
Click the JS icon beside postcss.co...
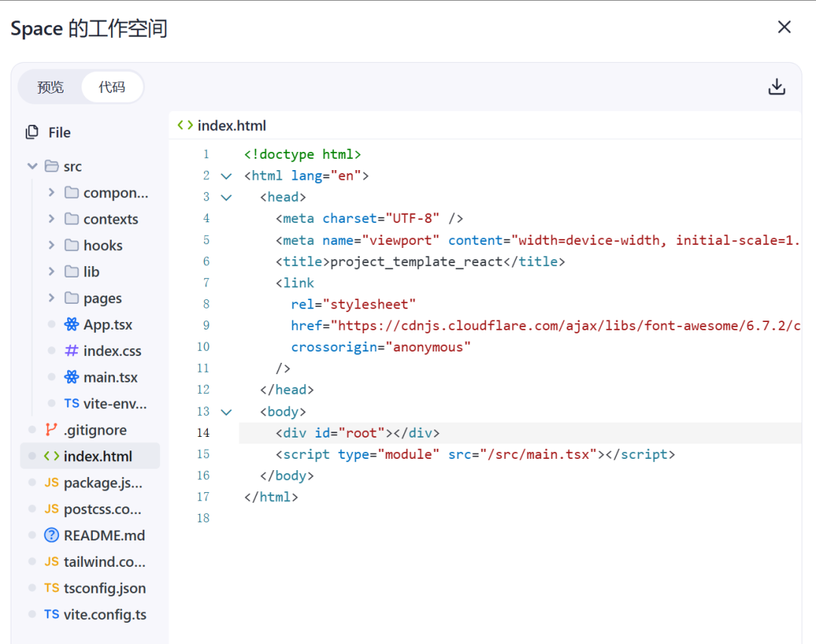[x=51, y=509]
